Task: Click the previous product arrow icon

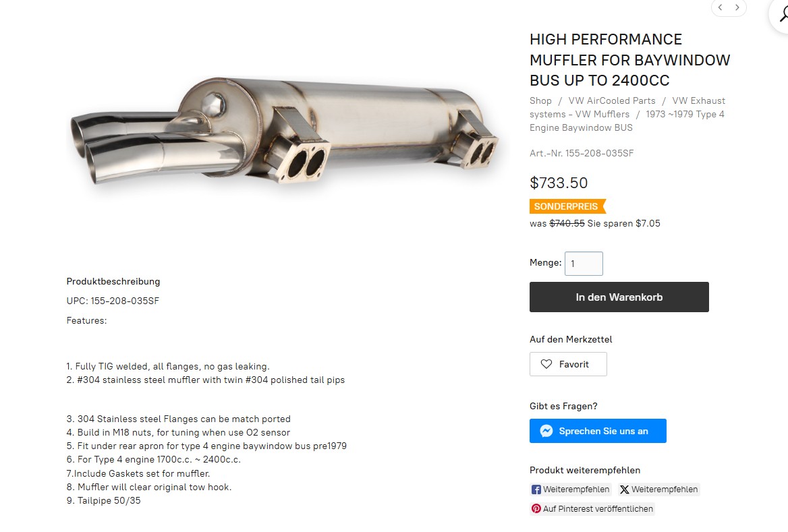Action: coord(720,7)
